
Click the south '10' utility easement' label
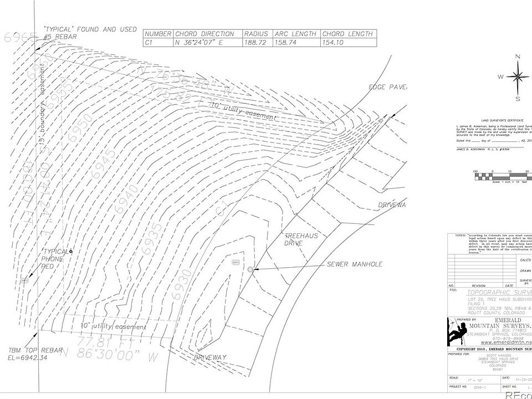tap(113, 326)
